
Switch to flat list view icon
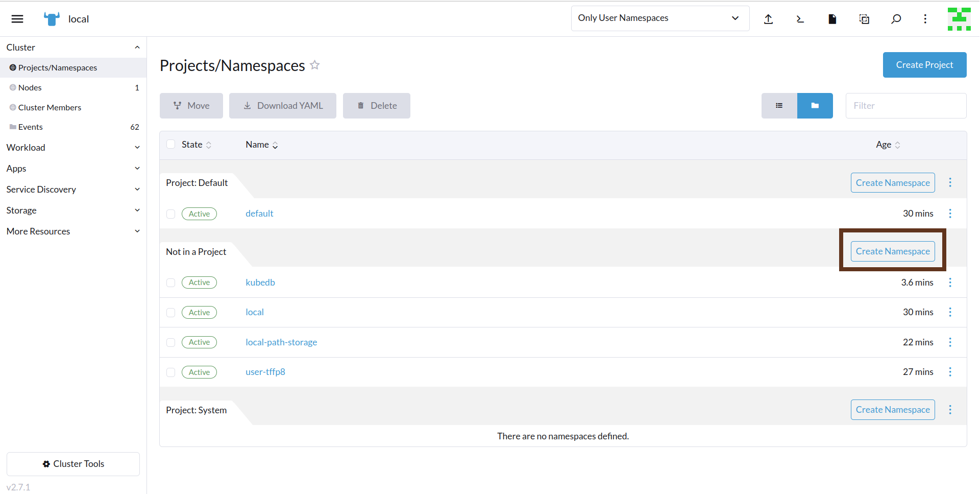(x=779, y=106)
